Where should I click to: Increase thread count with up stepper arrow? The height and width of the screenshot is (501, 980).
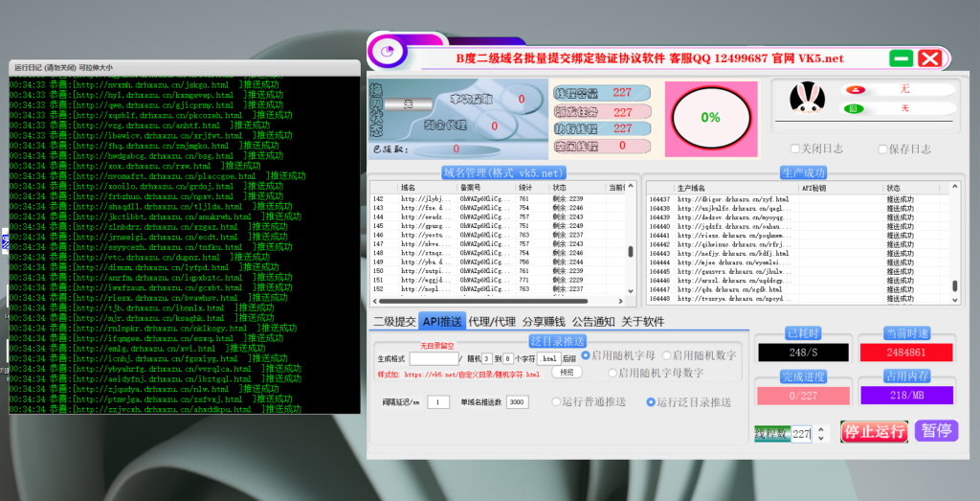820,429
